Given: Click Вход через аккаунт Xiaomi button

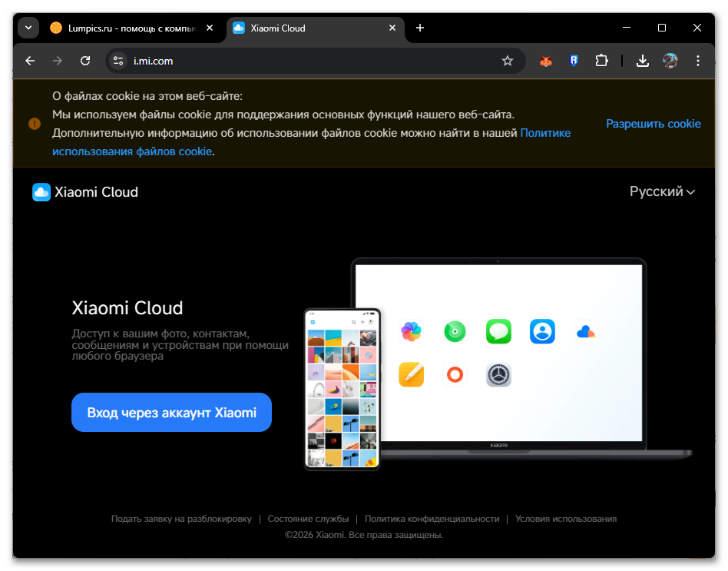Looking at the screenshot, I should pos(171,412).
